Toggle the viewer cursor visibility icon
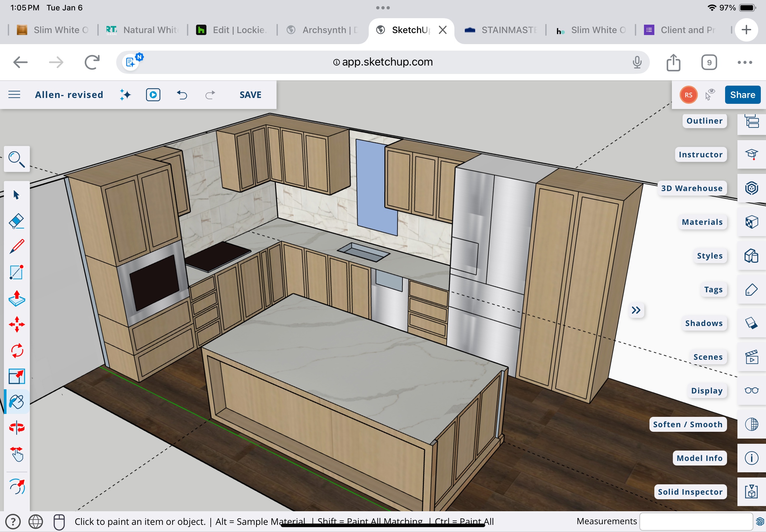Viewport: 766px width, 532px height. point(710,95)
